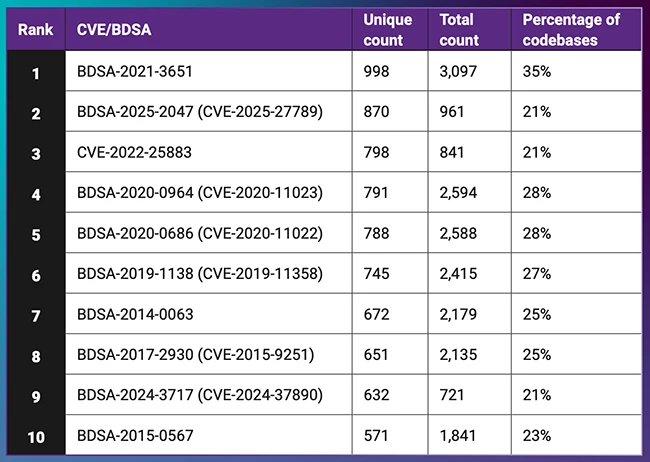Open BDSA-2025-2047 (CVE-2025-27789) entry
The width and height of the screenshot is (650, 462).
point(199,112)
